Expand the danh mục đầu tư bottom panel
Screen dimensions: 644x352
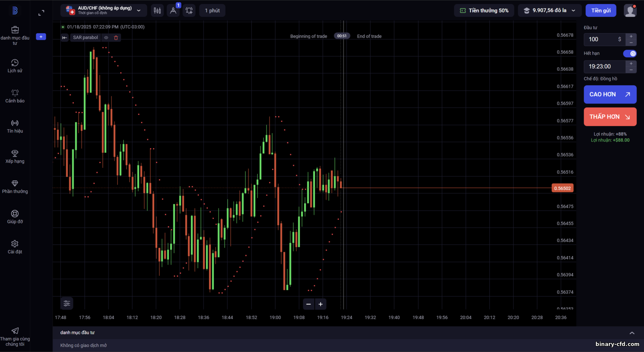click(x=632, y=333)
